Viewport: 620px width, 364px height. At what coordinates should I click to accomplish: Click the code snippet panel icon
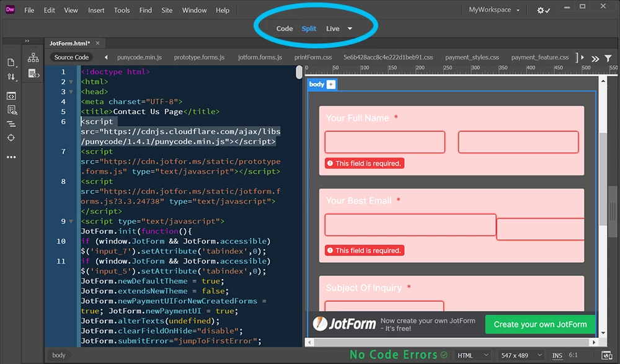click(x=33, y=73)
